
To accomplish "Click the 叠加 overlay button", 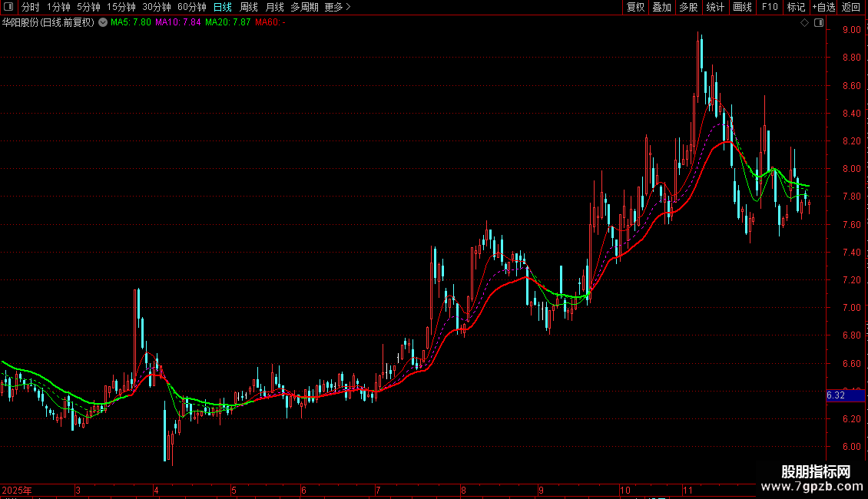I will (x=662, y=7).
